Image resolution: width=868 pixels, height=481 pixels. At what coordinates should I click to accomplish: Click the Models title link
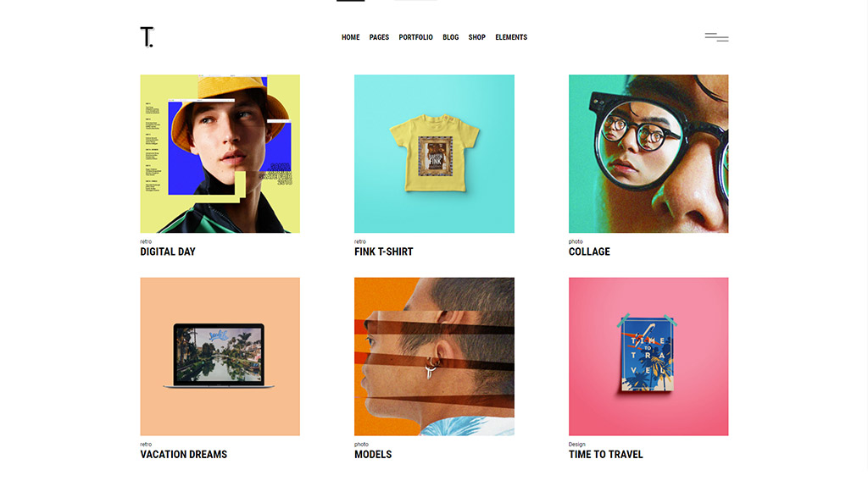click(x=373, y=455)
